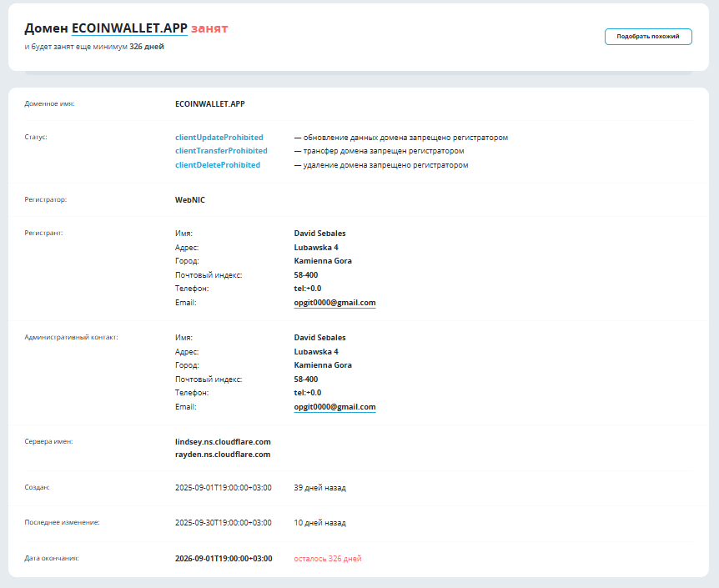Select the registrant's address Lubawska 4
719x588 pixels.
click(x=316, y=248)
